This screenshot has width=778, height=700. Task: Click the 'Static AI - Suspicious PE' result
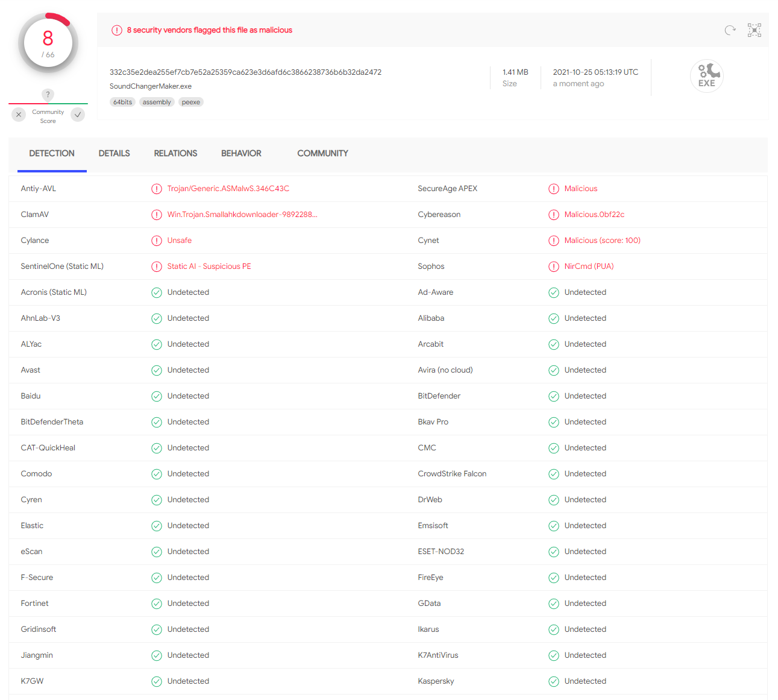click(x=209, y=266)
